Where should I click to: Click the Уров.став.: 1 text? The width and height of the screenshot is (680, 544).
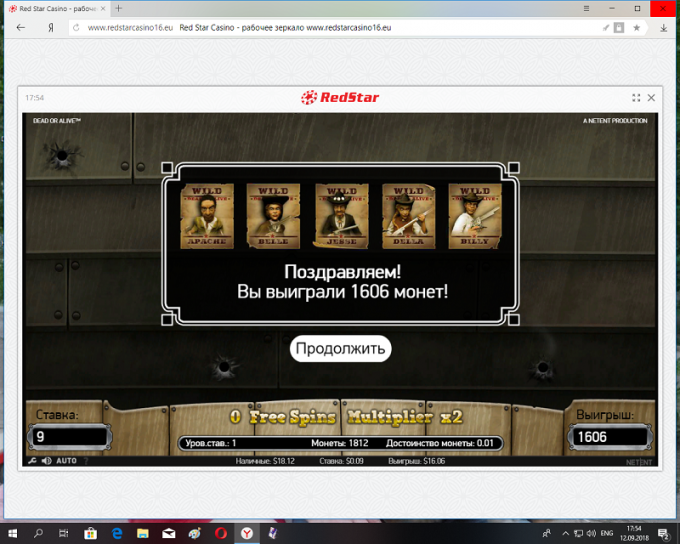[210, 443]
